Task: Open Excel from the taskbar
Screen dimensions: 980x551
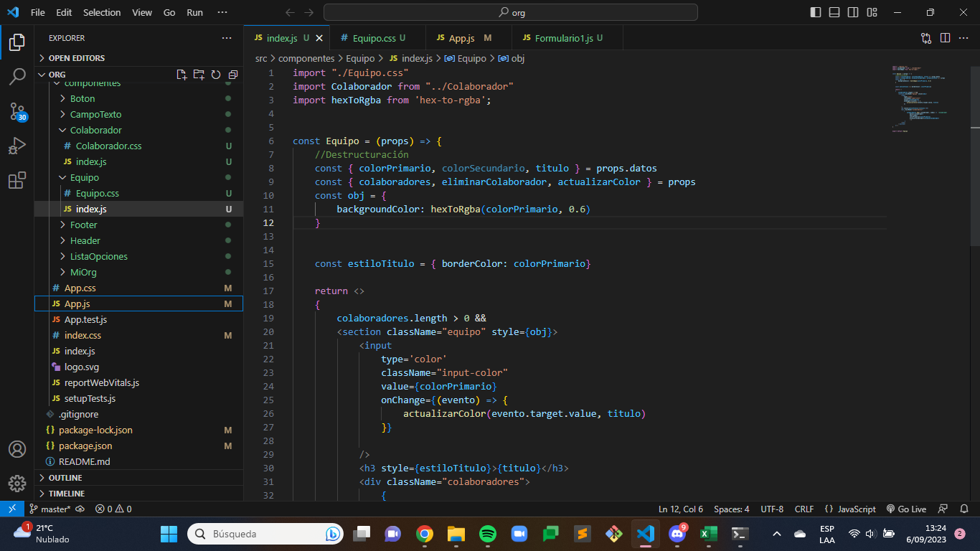Action: pyautogui.click(x=708, y=534)
